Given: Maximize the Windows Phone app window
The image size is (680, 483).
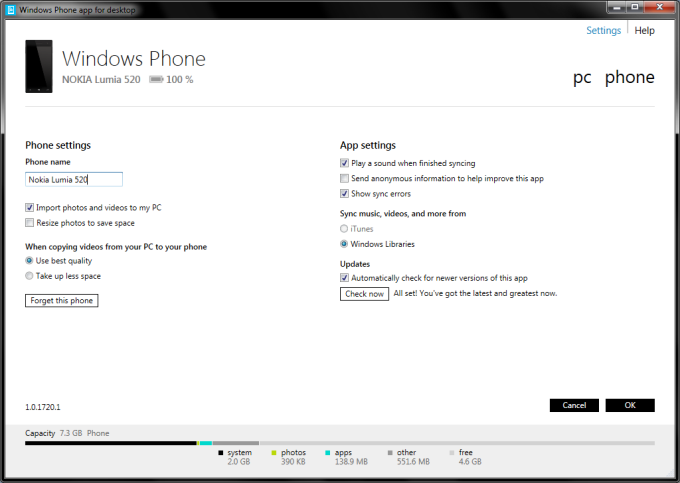Looking at the screenshot, I should 634,7.
